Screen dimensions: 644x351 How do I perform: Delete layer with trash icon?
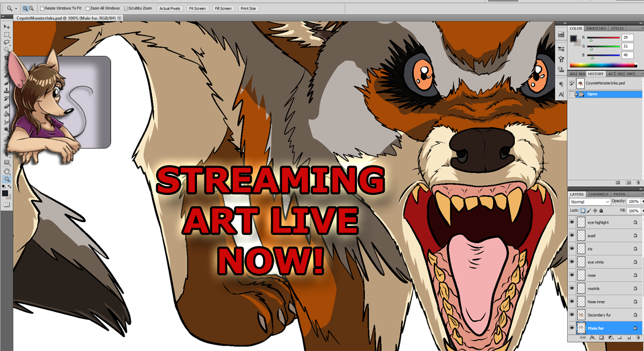638,338
